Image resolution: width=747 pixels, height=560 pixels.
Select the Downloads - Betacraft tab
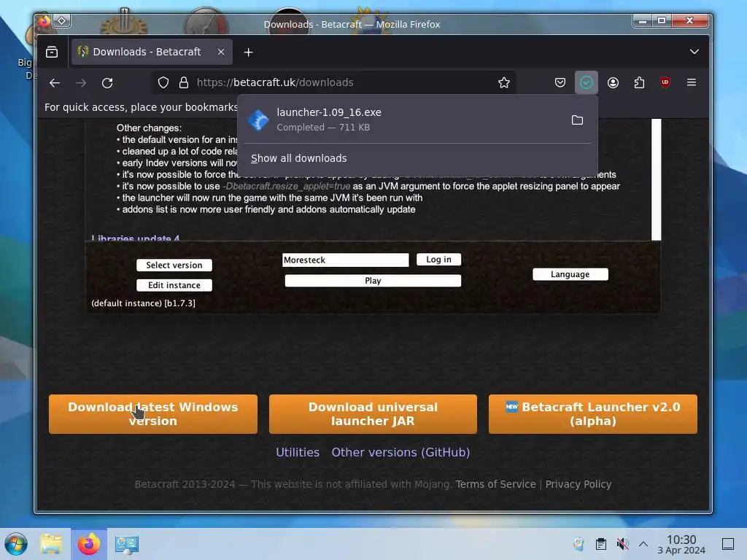pos(152,52)
